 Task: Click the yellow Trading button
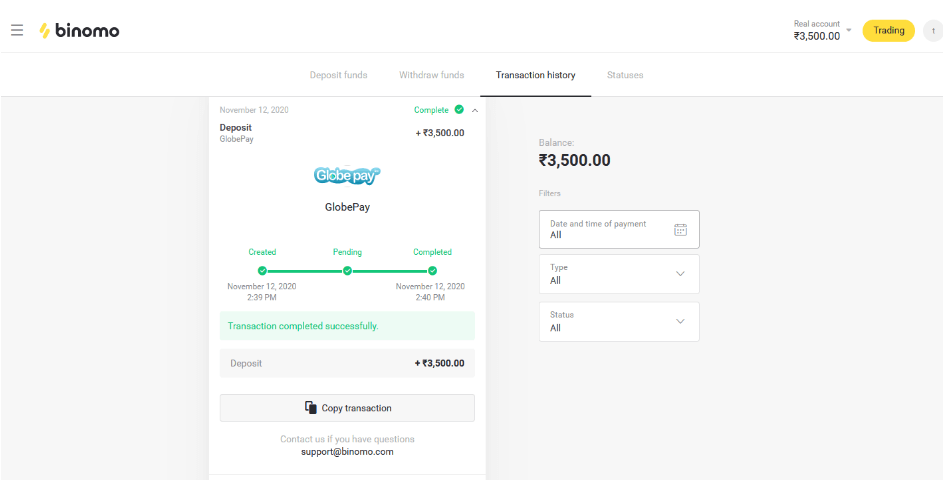point(888,30)
